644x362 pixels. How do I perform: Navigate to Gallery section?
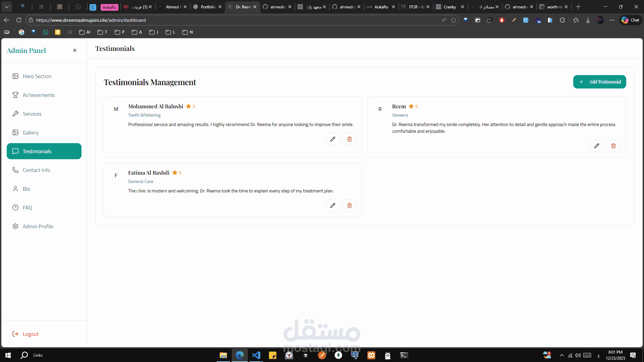coord(31,133)
